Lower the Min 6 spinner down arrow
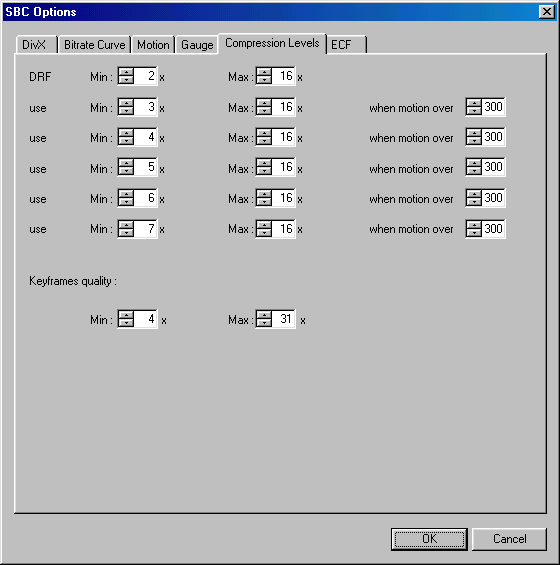 (126, 202)
